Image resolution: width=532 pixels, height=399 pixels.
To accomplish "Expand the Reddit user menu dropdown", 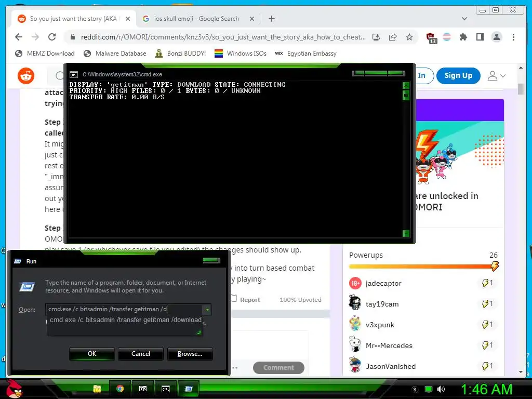I will [496, 76].
